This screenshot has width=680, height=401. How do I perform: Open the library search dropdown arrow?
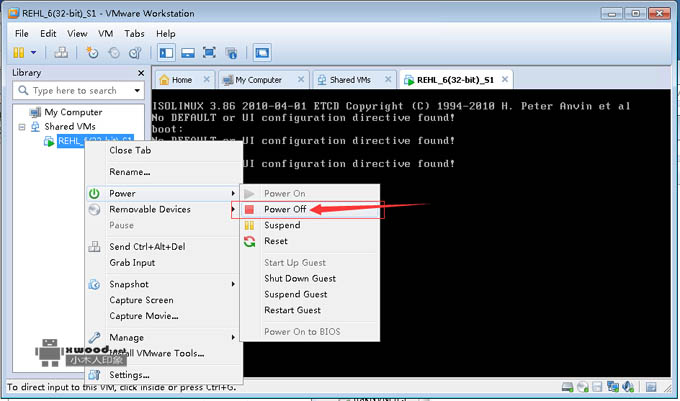click(137, 91)
